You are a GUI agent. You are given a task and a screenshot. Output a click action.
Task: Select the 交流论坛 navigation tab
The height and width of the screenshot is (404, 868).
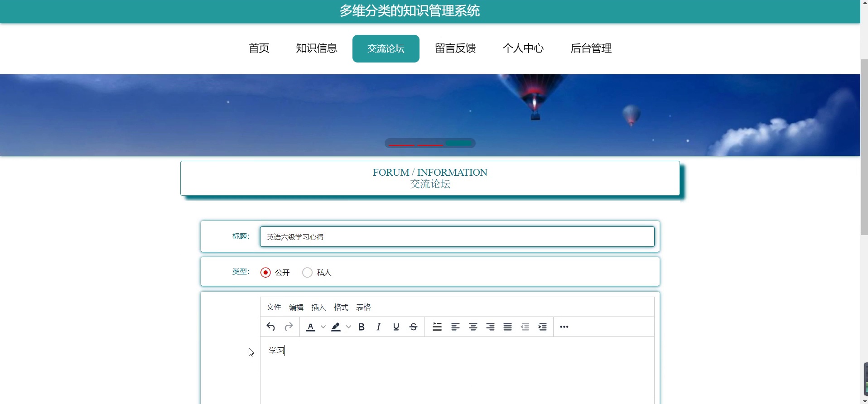(386, 48)
